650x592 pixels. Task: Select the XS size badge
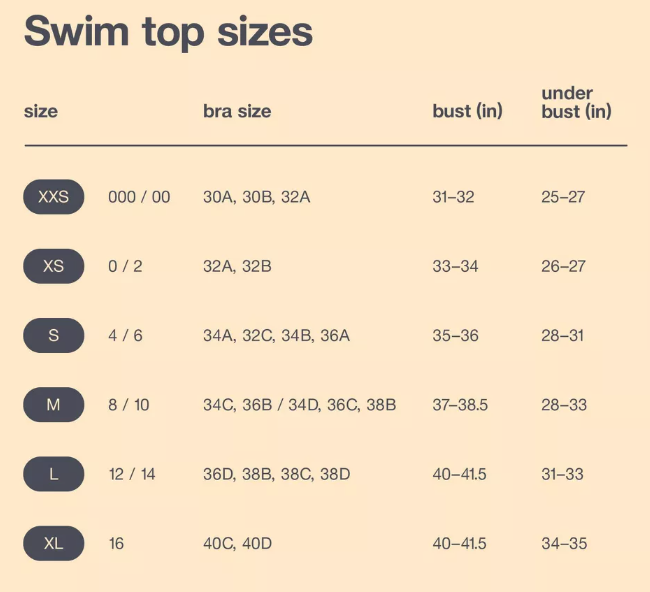pyautogui.click(x=53, y=266)
